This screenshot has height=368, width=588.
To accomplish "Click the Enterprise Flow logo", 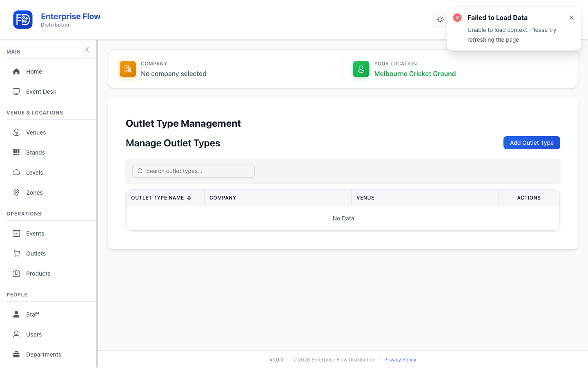I will (23, 20).
